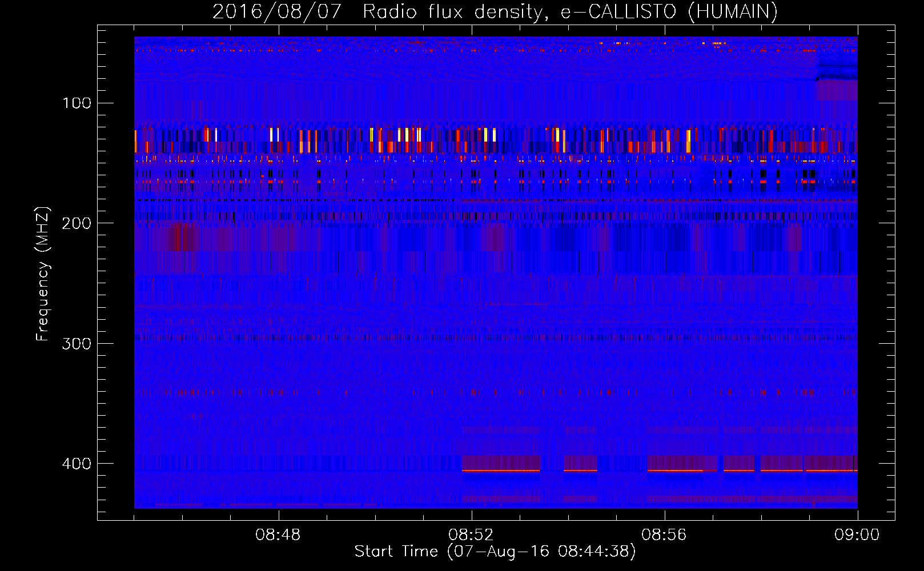Click the "Frequency (MHZ)" axis label
924x571 pixels.
point(43,274)
